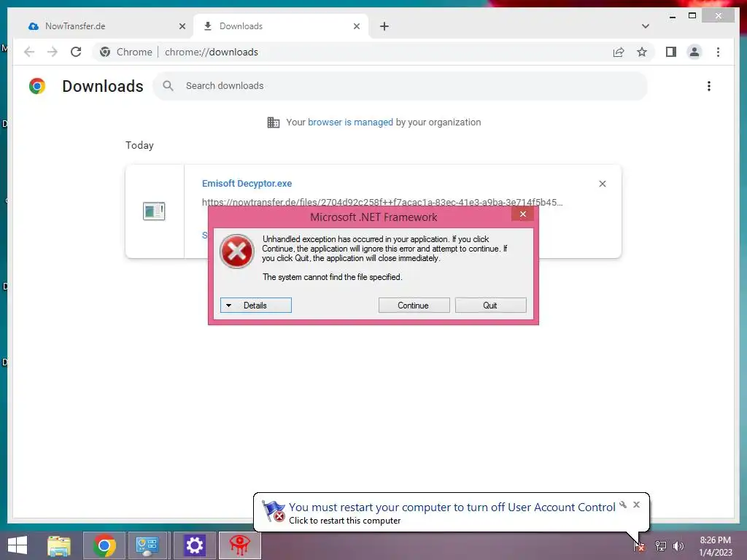Expand Details in .NET Framework dialog
Screen dimensions: 747x560
click(x=256, y=306)
